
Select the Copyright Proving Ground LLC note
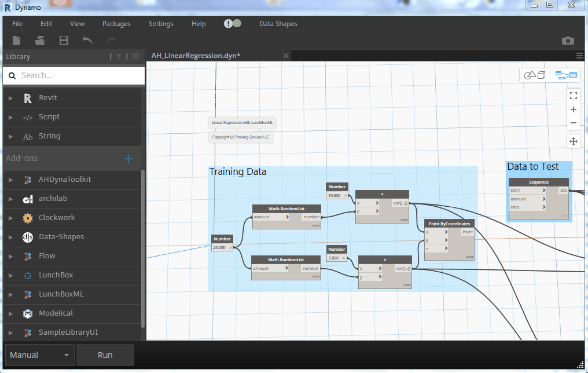[x=241, y=137]
